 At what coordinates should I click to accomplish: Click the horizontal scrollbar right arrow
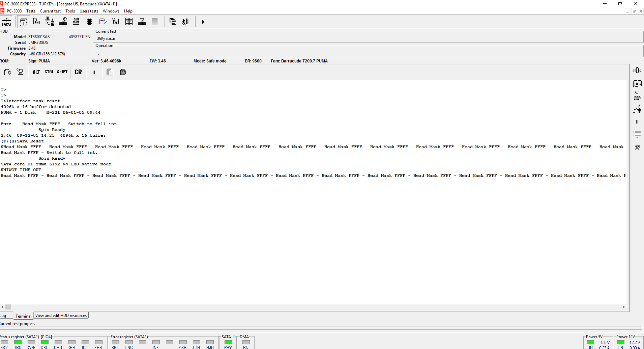coord(623,307)
